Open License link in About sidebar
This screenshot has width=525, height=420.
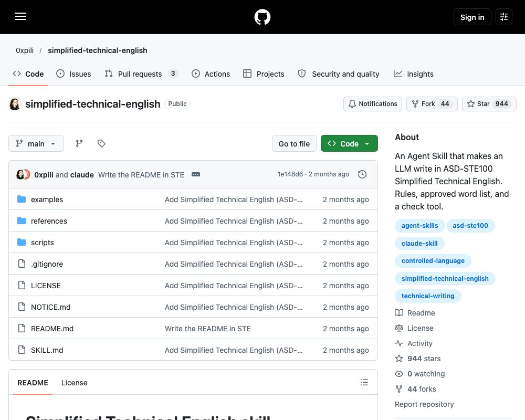click(x=414, y=328)
